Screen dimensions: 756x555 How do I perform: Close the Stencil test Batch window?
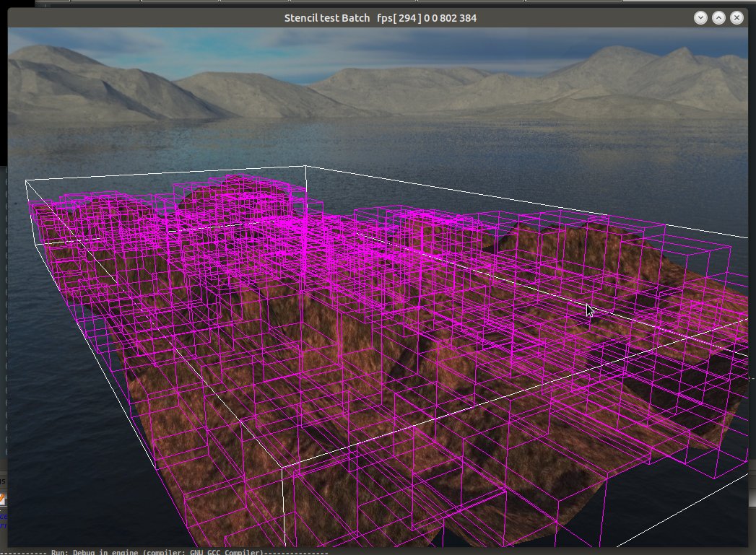(737, 18)
